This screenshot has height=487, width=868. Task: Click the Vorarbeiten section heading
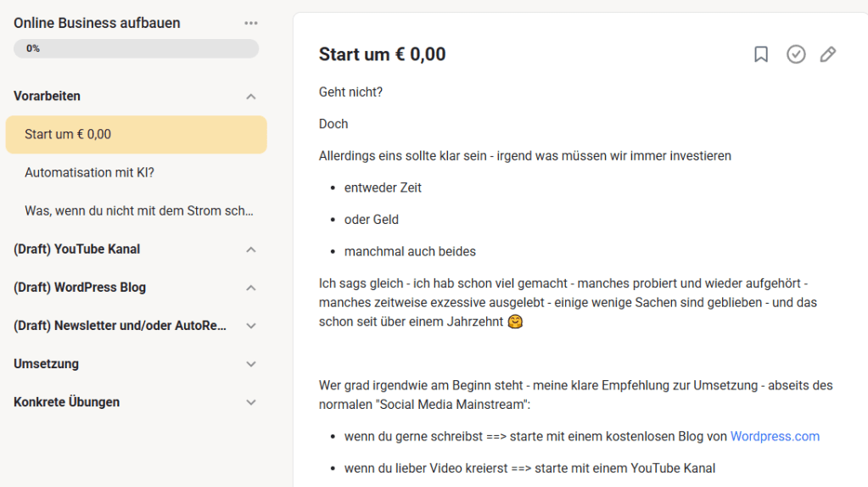click(x=48, y=96)
